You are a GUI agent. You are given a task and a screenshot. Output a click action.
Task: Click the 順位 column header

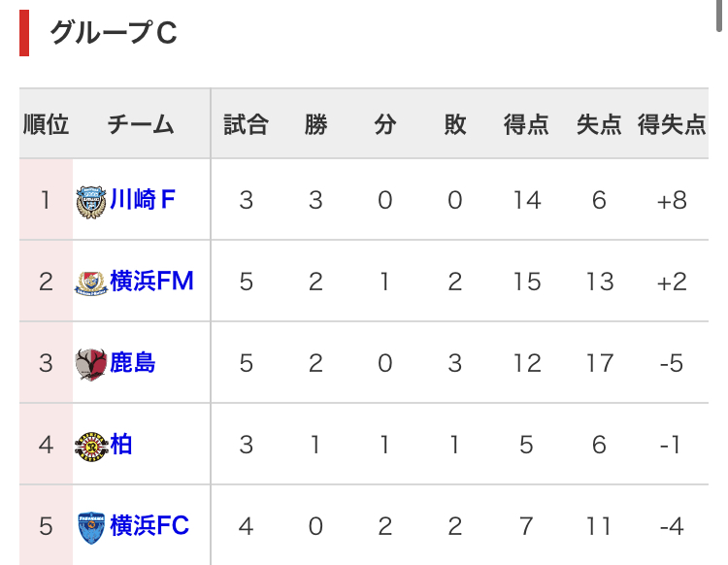point(46,124)
